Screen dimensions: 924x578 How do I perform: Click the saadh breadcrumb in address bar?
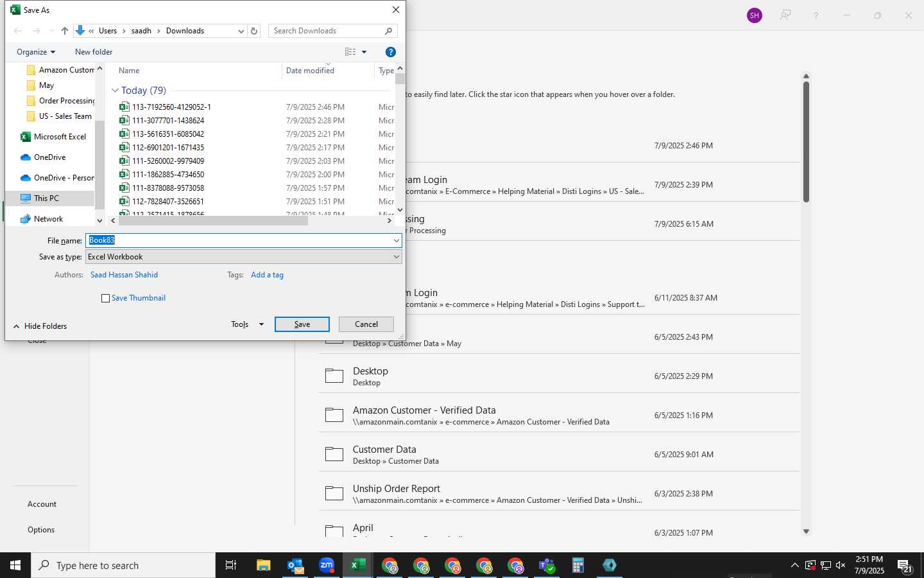click(141, 31)
